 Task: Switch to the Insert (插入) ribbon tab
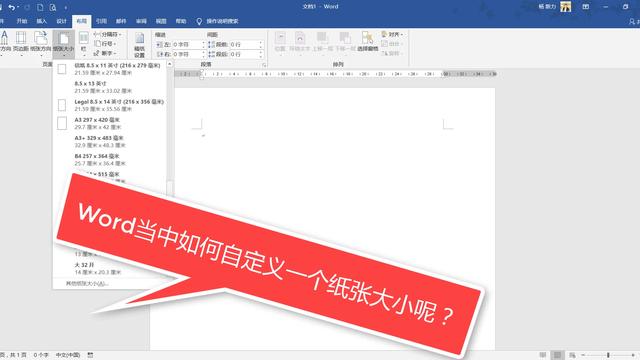[x=42, y=21]
